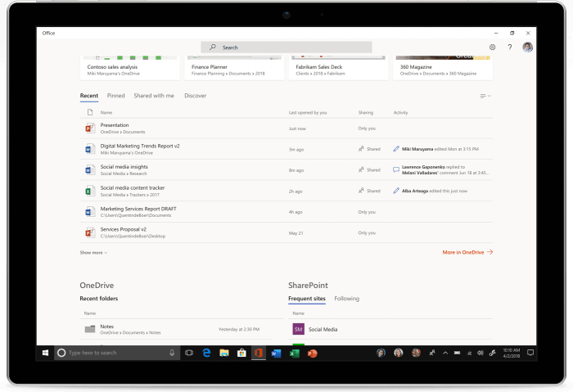Open the list view options dropdown

click(485, 96)
